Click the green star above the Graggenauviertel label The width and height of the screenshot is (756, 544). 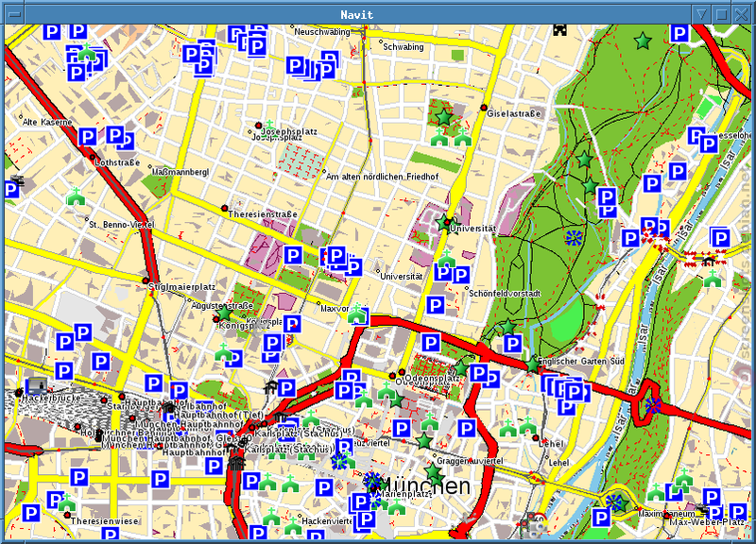423,441
